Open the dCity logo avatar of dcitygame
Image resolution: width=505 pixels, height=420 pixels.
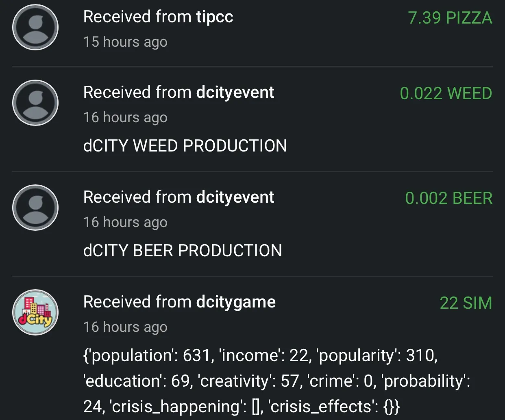(x=35, y=312)
